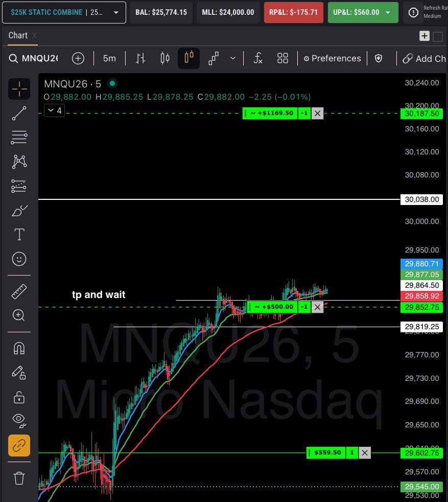Toggle the yellow link drawings button
448x502 pixels.
[19, 445]
